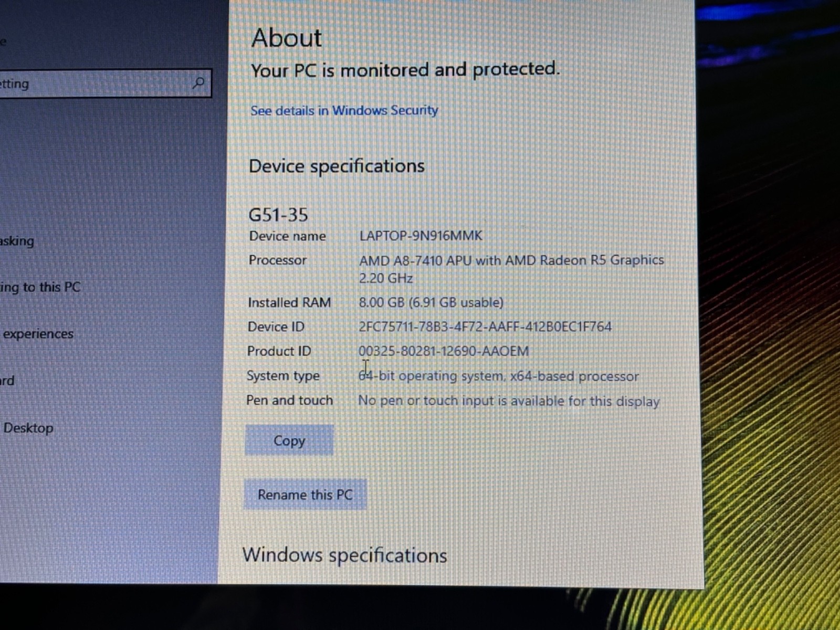The height and width of the screenshot is (630, 840).
Task: Click the Installed RAM label
Action: 289,302
